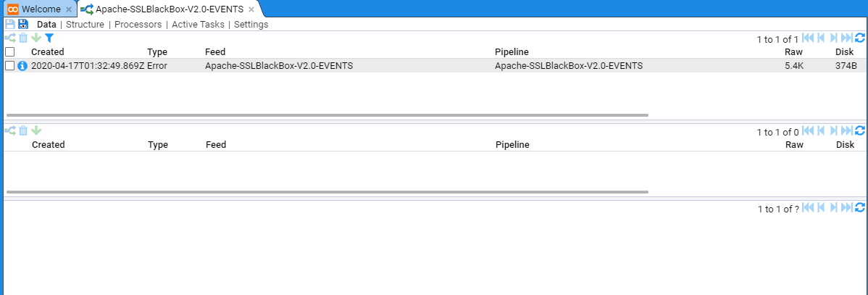868x295 pixels.
Task: Refresh the bottom data pane
Action: [860, 208]
